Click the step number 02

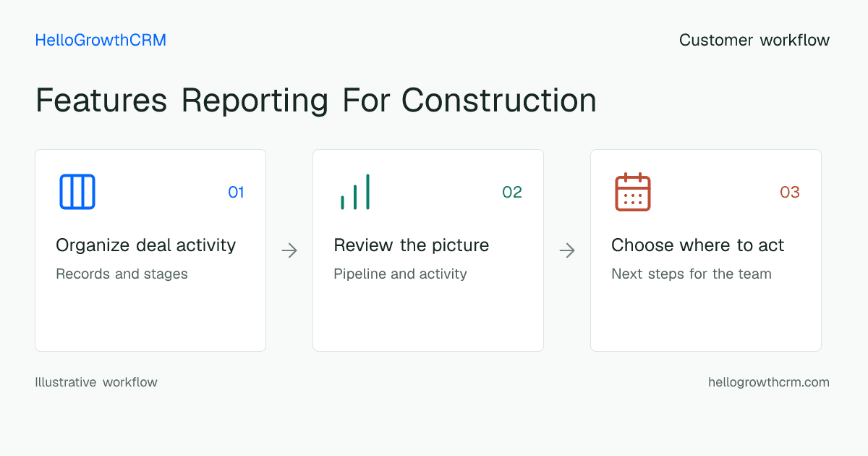512,192
